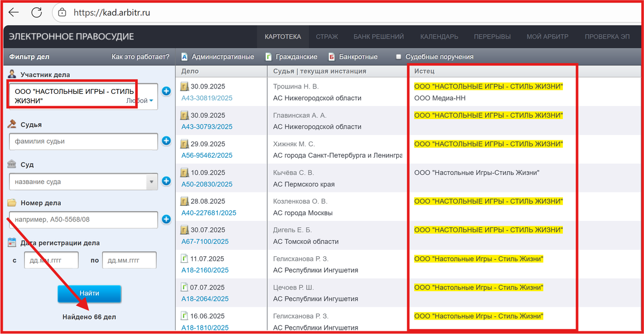Click the Судья | текущая инстанция header

coord(320,71)
